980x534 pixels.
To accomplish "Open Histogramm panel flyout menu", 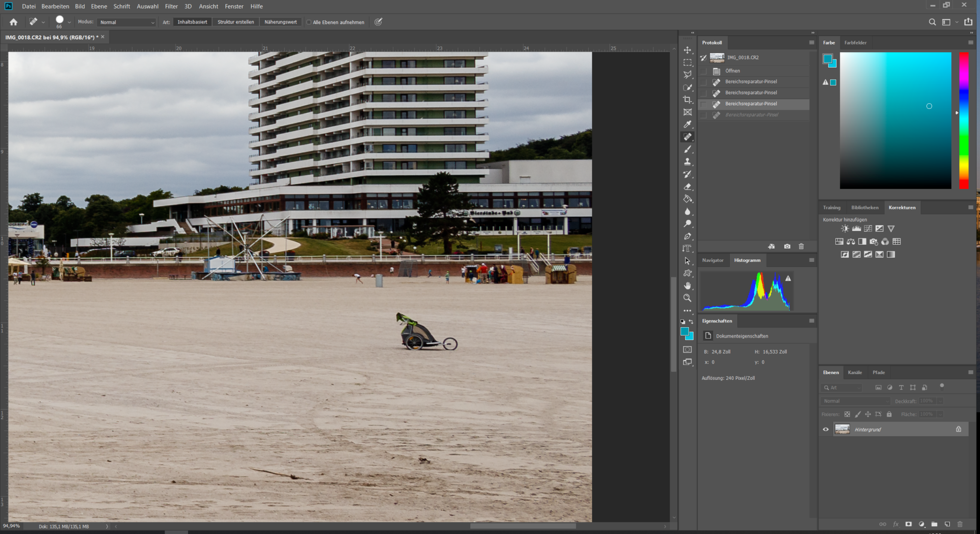I will point(812,260).
